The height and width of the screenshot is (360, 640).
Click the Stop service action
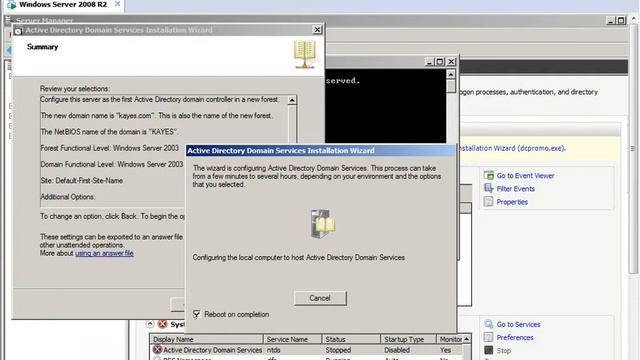[x=504, y=350]
